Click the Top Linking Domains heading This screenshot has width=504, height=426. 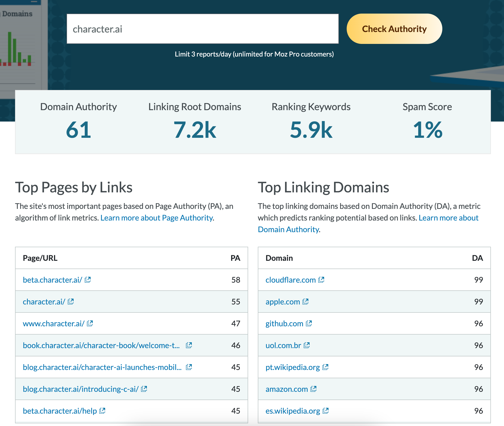[x=323, y=188]
